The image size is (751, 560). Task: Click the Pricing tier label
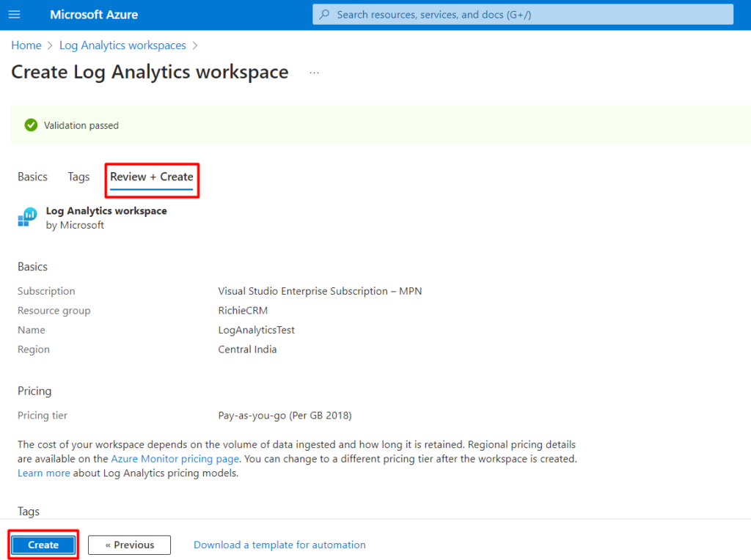click(43, 416)
